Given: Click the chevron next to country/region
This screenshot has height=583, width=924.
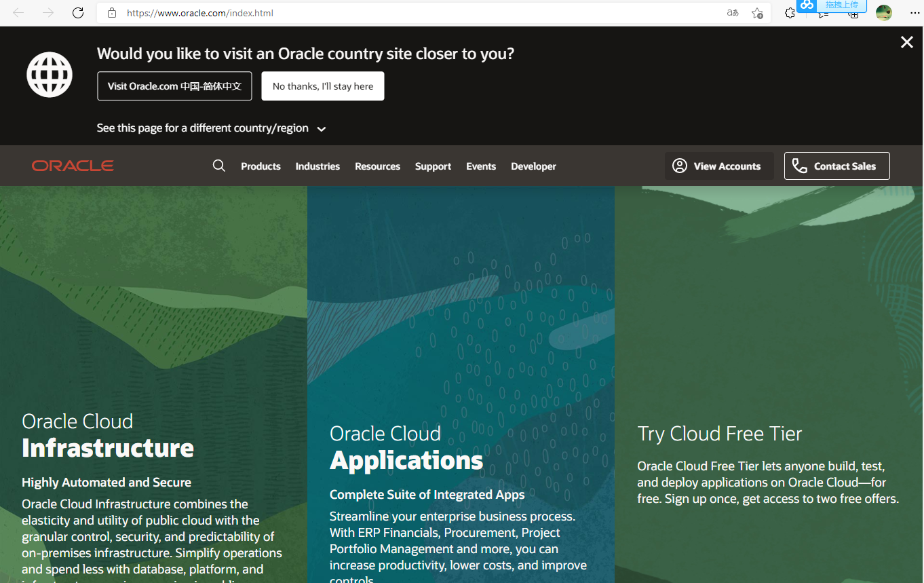Looking at the screenshot, I should [x=322, y=129].
